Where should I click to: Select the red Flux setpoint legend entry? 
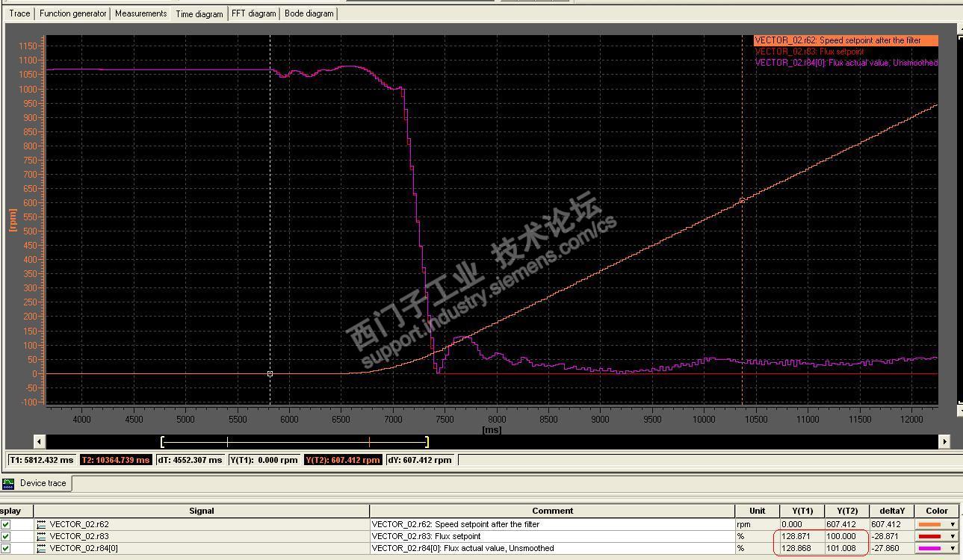tap(809, 52)
